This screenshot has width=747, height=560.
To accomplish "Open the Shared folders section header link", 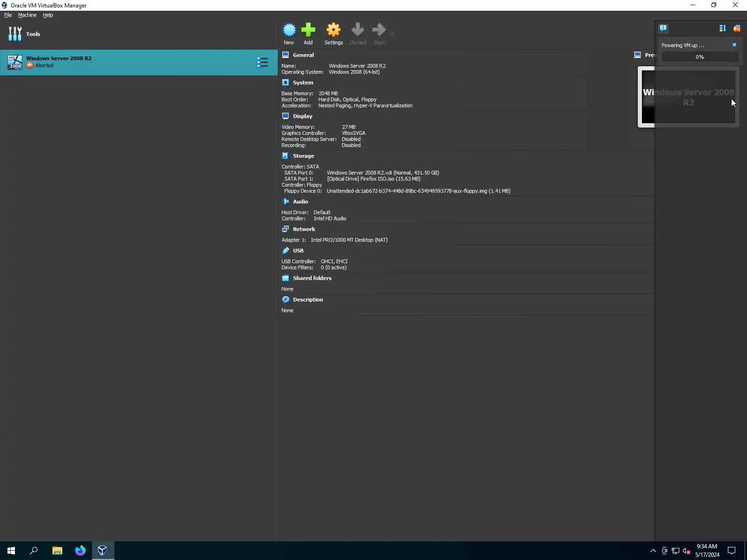I will click(x=312, y=278).
